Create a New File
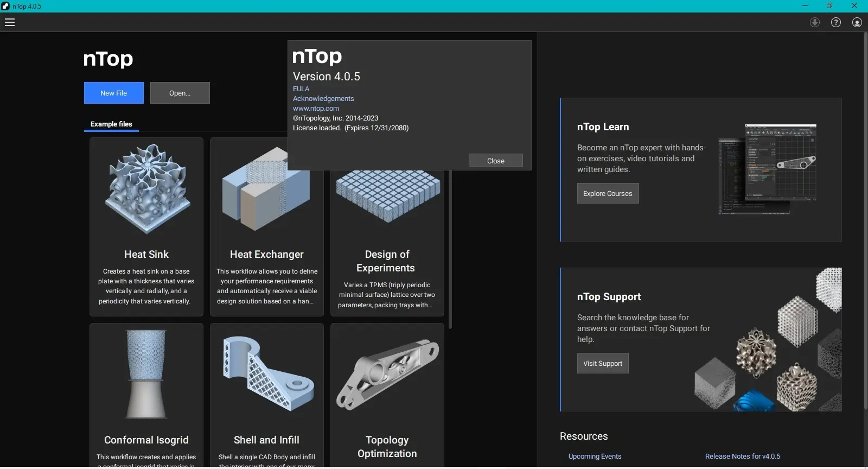This screenshot has height=469, width=868. pyautogui.click(x=114, y=93)
